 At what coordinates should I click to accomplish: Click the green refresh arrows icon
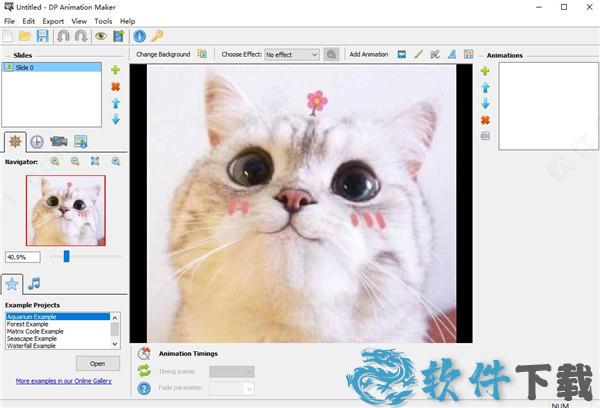click(x=144, y=370)
